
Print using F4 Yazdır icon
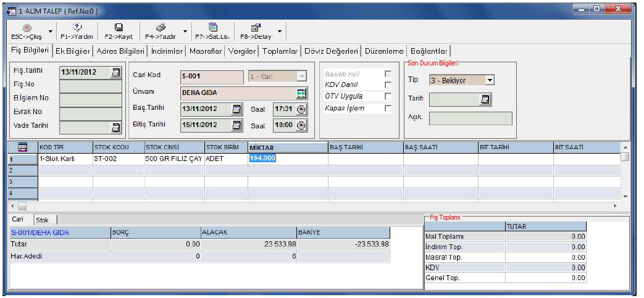click(159, 28)
